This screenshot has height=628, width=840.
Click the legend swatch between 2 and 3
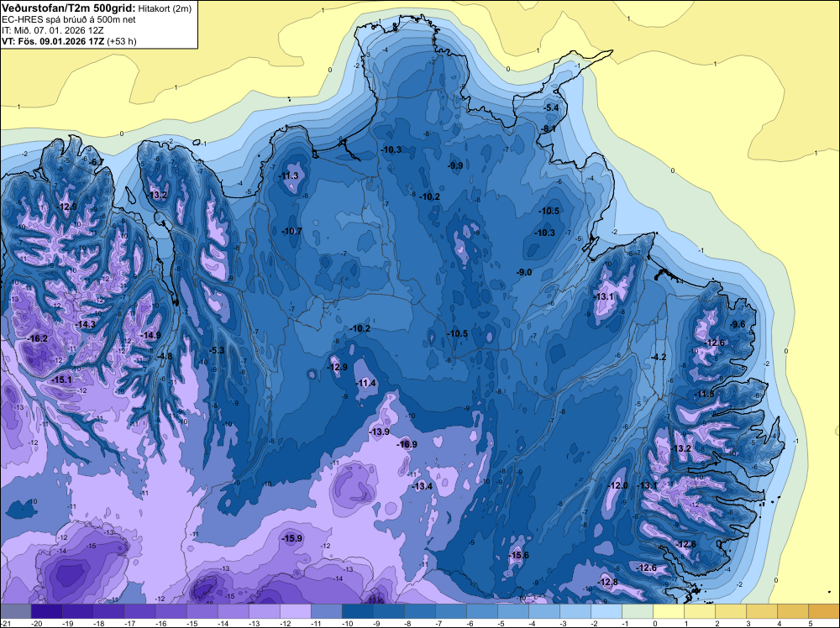(x=730, y=611)
